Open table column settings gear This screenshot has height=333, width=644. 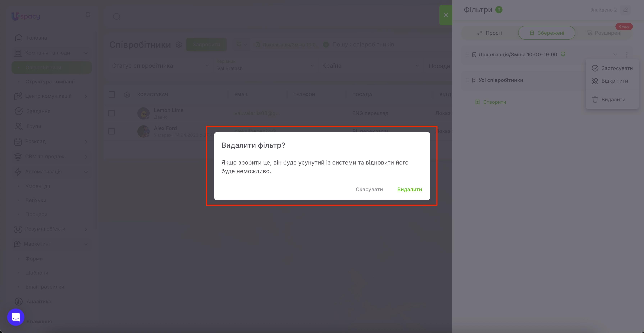click(127, 95)
